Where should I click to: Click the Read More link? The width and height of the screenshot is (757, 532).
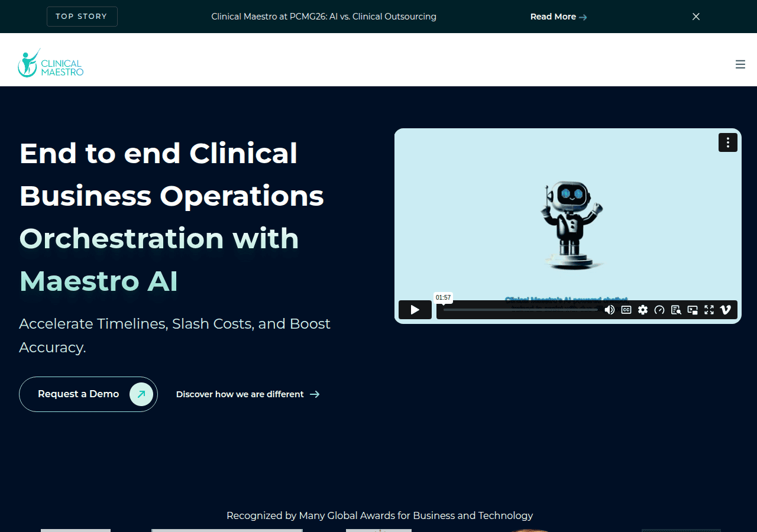[x=558, y=17]
